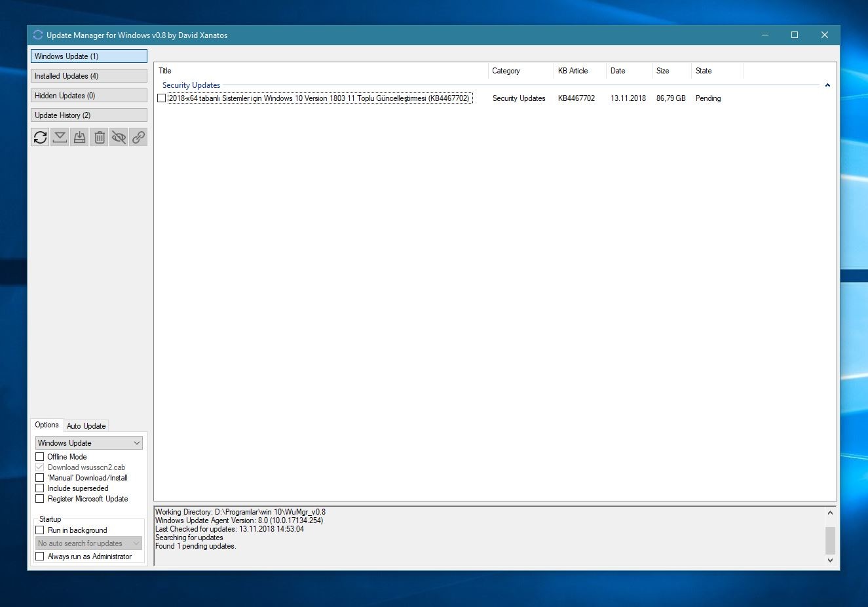Collapse the Security Updates group

(827, 85)
